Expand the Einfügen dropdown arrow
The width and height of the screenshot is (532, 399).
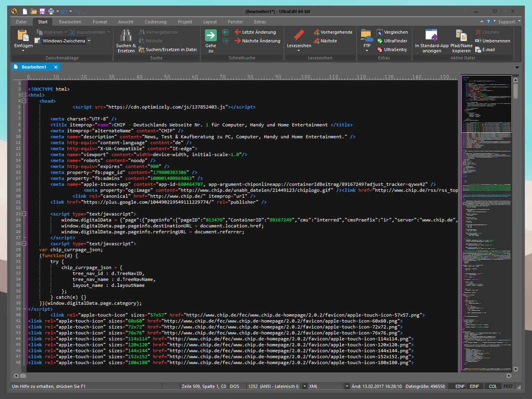pyautogui.click(x=23, y=51)
